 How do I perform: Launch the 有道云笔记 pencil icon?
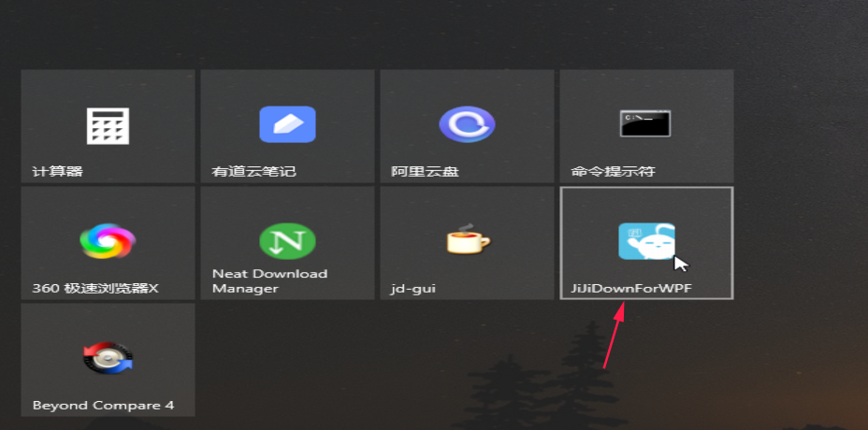point(287,124)
